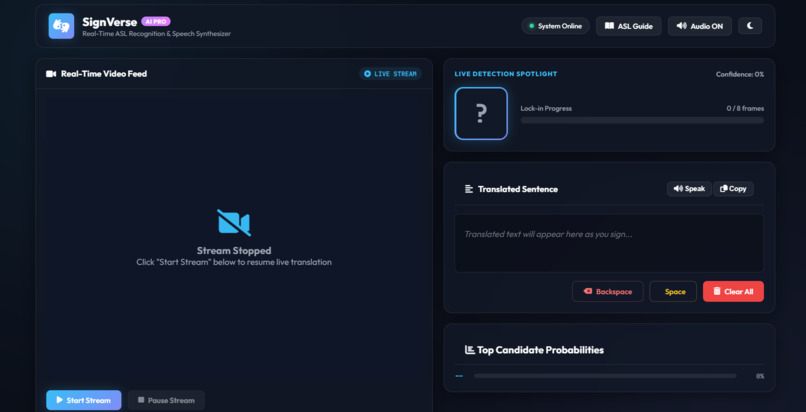
Task: Click the Top Candidate Probabilities bar
Action: pyautogui.click(x=605, y=376)
